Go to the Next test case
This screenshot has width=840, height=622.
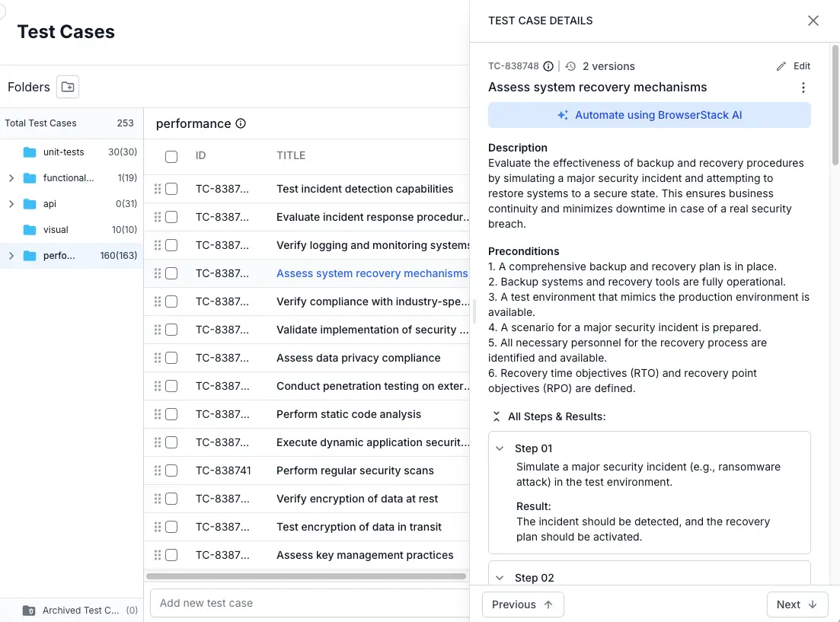tap(797, 604)
